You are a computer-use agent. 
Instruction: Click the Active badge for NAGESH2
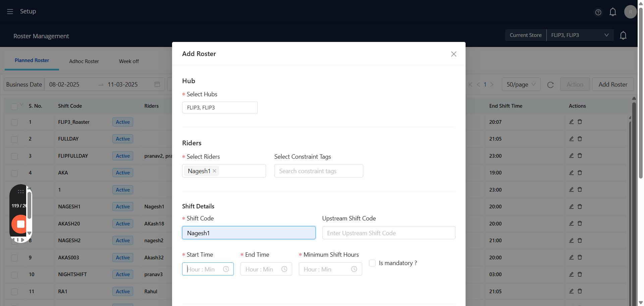(123, 240)
